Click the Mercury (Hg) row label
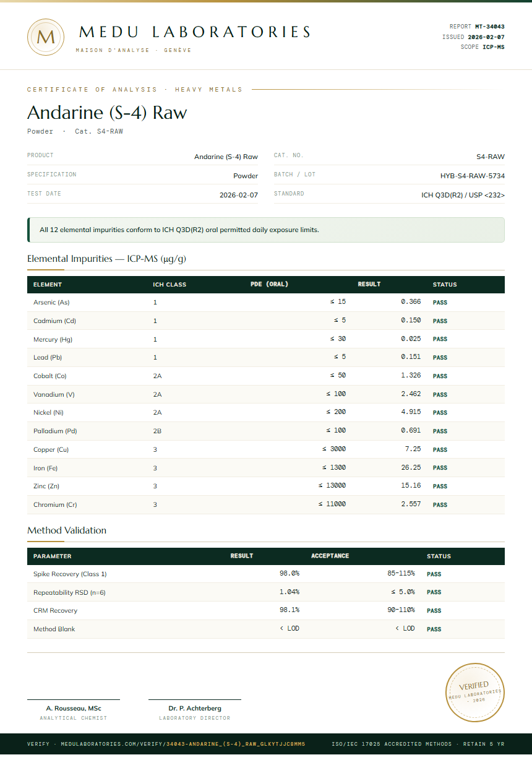The height and width of the screenshot is (773, 532). pyautogui.click(x=53, y=339)
